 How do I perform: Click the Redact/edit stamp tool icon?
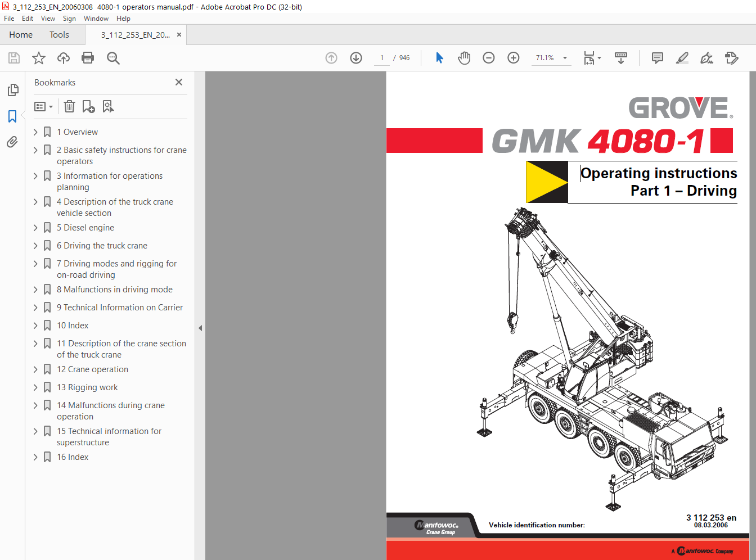pyautogui.click(x=731, y=58)
